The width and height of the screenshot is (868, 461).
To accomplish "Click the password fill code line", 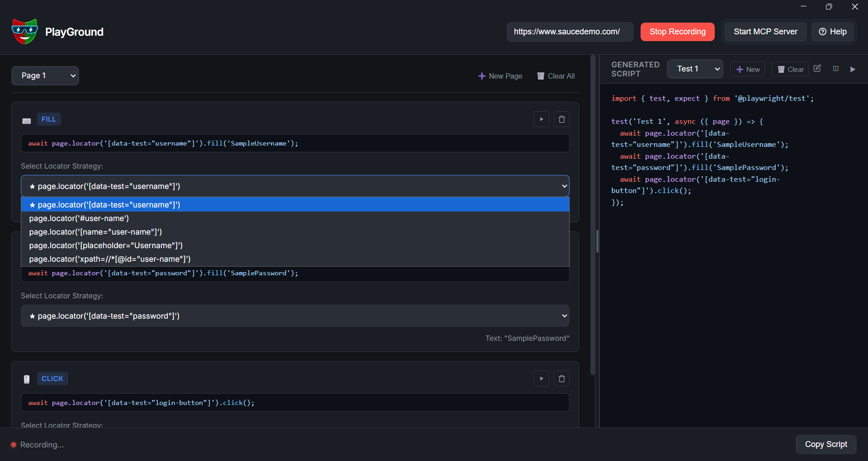I will (295, 273).
